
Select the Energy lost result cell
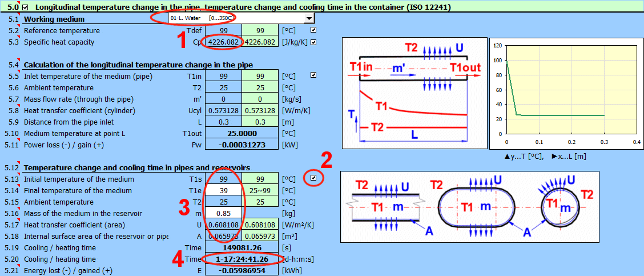(241, 271)
